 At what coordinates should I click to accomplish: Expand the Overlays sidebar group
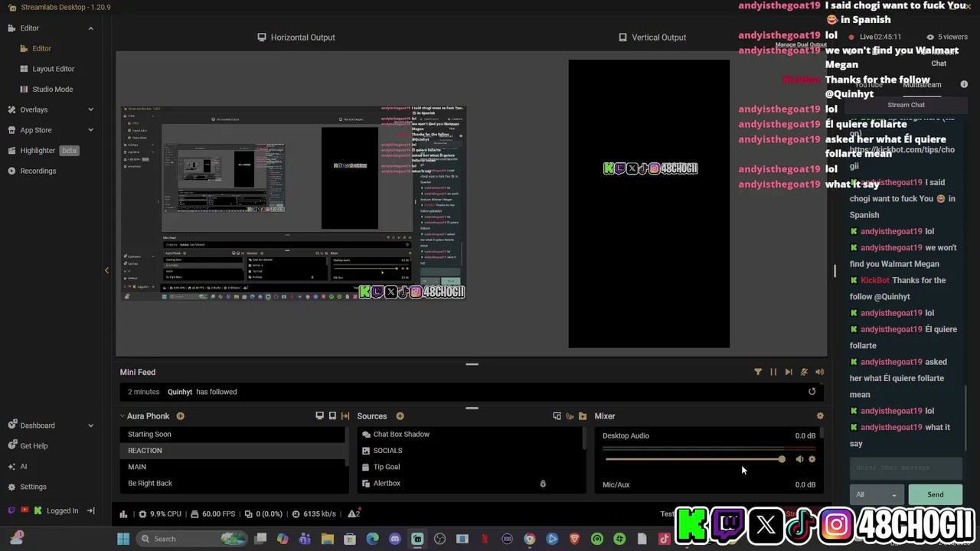click(x=90, y=109)
